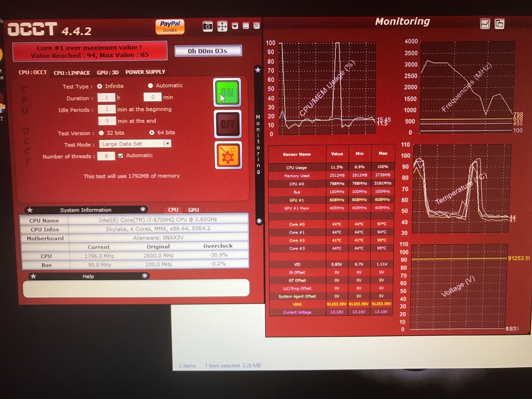Click the CPU Name value i7-6700HQ
The height and width of the screenshot is (399, 532).
(x=158, y=220)
